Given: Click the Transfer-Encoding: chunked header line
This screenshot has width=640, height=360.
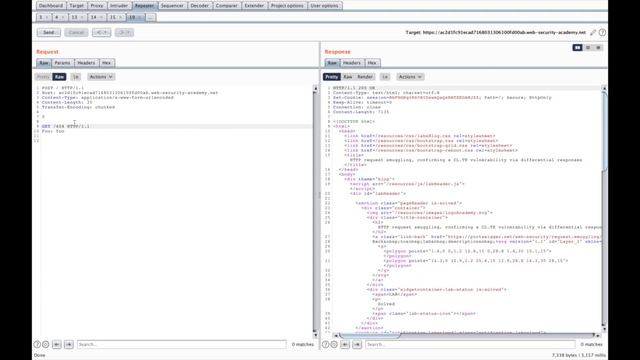Looking at the screenshot, I should pyautogui.click(x=78, y=107).
